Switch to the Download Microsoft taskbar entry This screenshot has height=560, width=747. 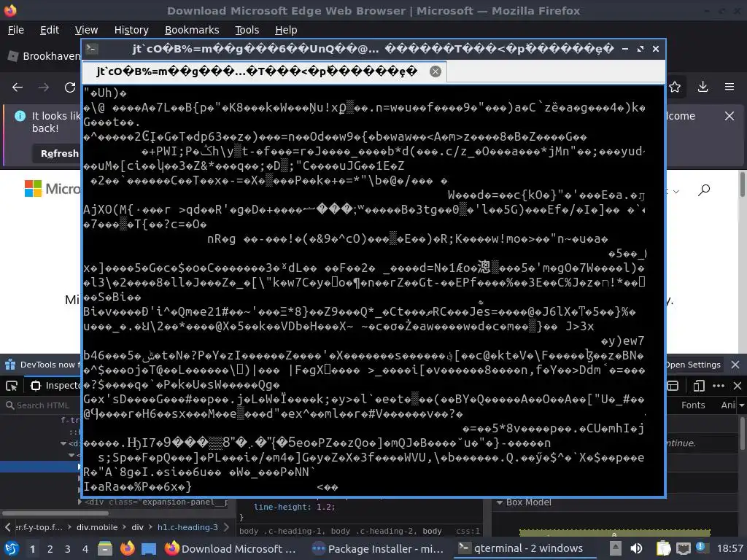(231, 548)
